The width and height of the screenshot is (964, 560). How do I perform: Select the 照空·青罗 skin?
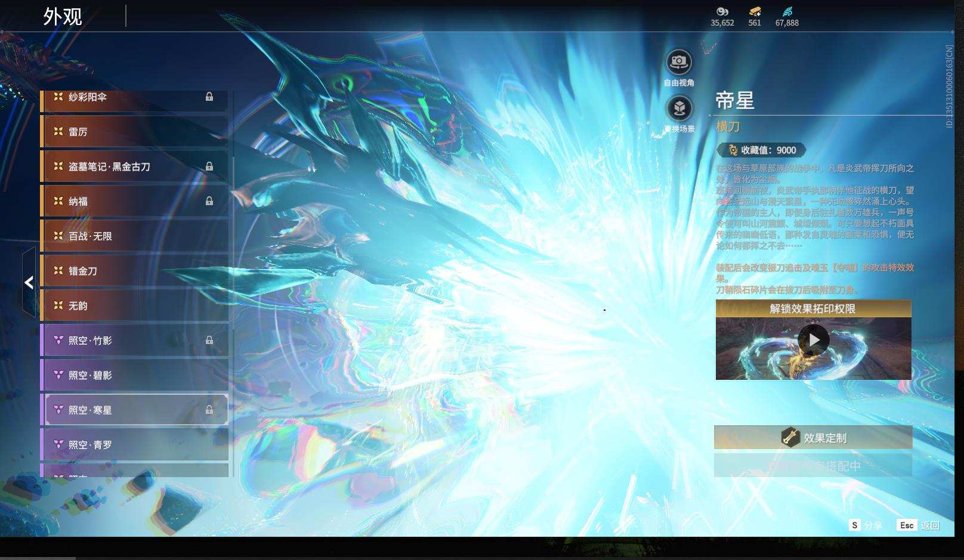coord(134,445)
